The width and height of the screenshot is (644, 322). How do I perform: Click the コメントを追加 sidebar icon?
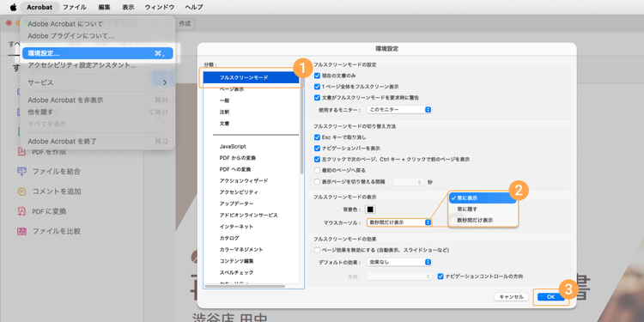click(21, 191)
